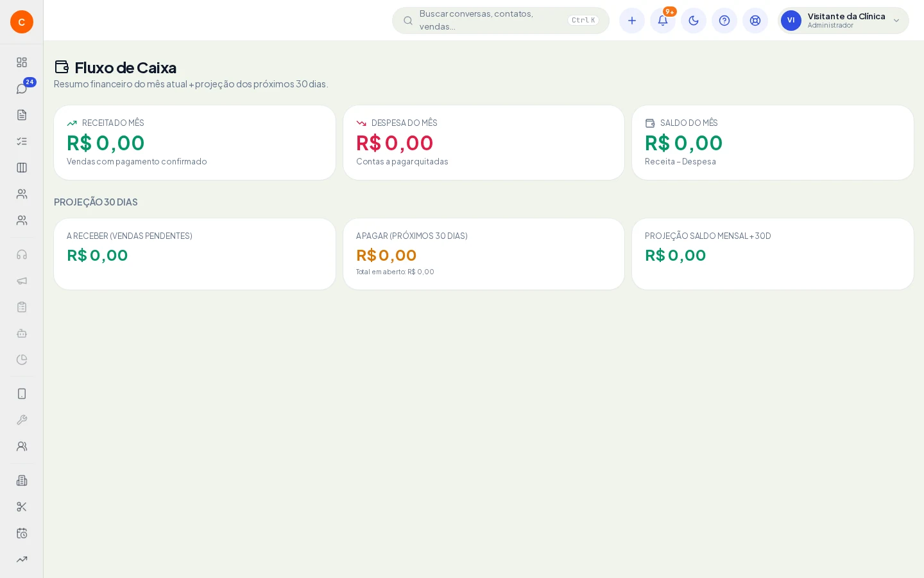The width and height of the screenshot is (924, 578).
Task: Open the headset support icon in sidebar
Action: pyautogui.click(x=22, y=254)
